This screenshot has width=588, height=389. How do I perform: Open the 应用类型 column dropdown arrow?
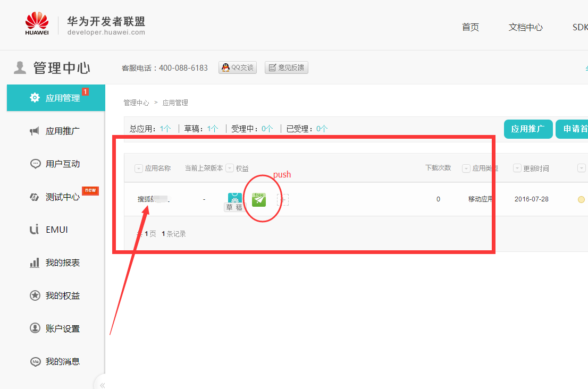(x=466, y=168)
